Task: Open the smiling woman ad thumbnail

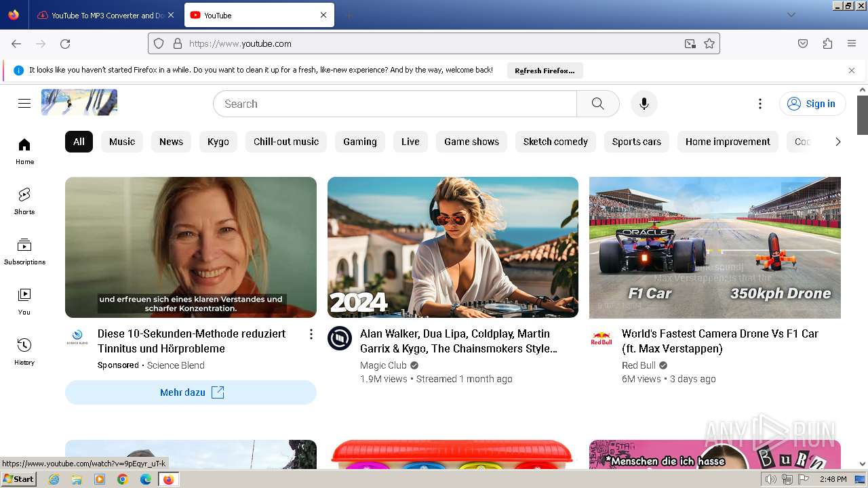Action: pos(191,247)
